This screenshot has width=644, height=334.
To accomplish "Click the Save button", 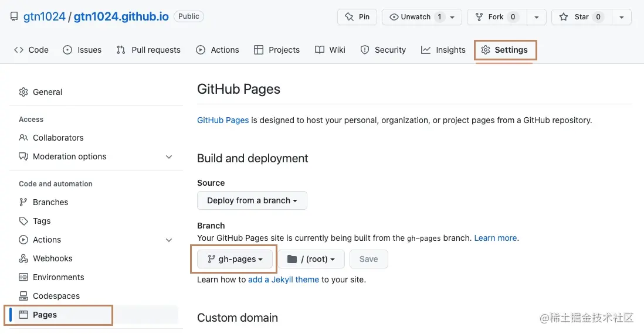I will click(x=369, y=259).
